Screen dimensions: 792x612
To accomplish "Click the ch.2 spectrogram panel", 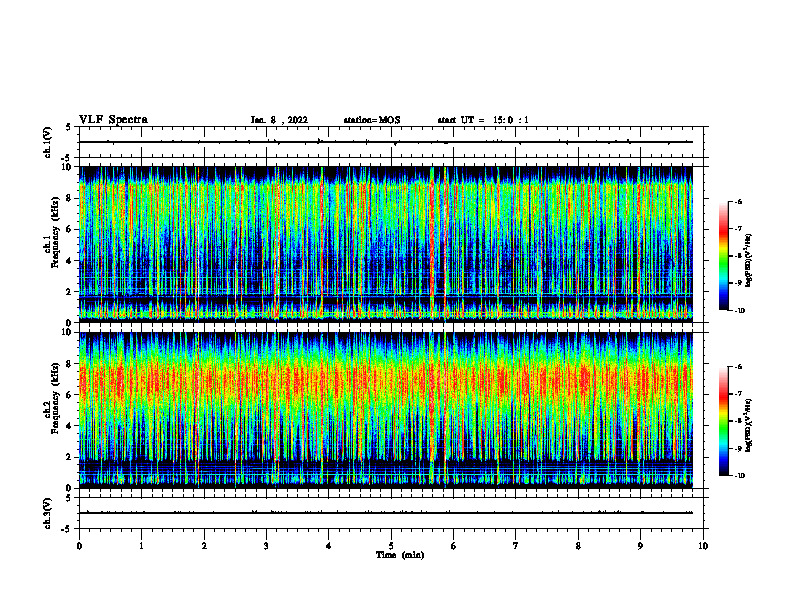I will (386, 410).
